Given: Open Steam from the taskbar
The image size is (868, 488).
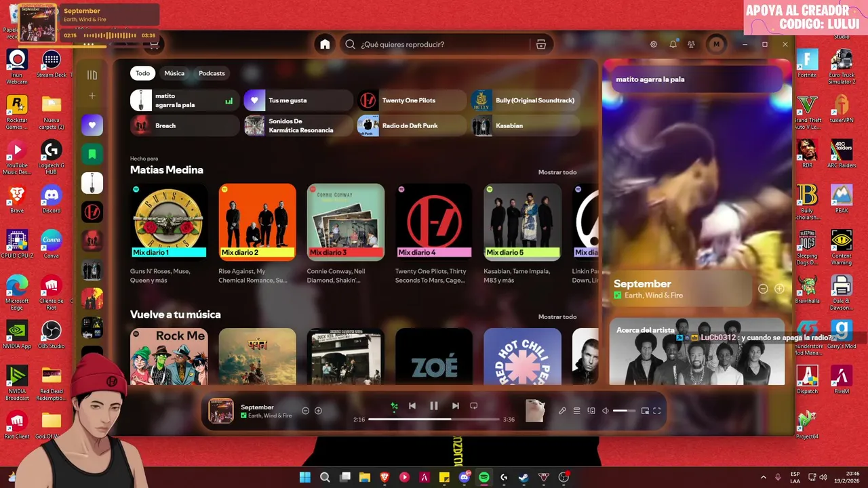Looking at the screenshot, I should 524,477.
